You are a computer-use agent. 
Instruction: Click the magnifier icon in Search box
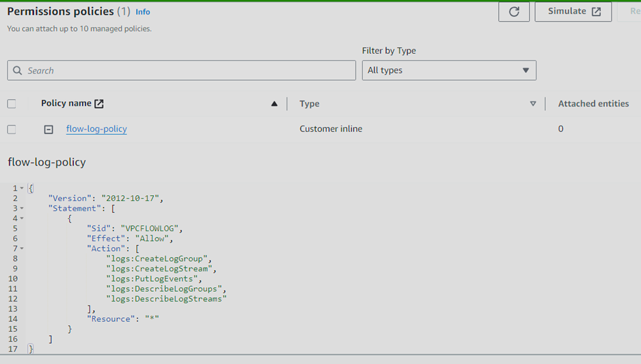(17, 71)
